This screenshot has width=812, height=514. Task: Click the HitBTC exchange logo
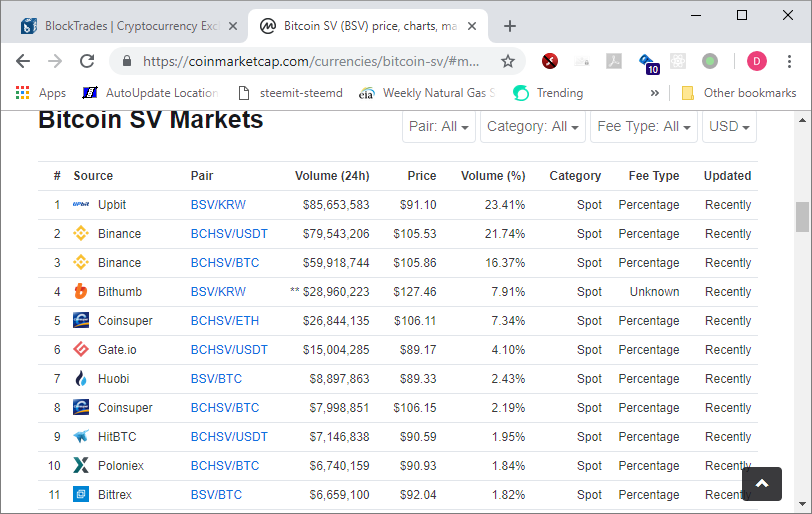click(81, 436)
